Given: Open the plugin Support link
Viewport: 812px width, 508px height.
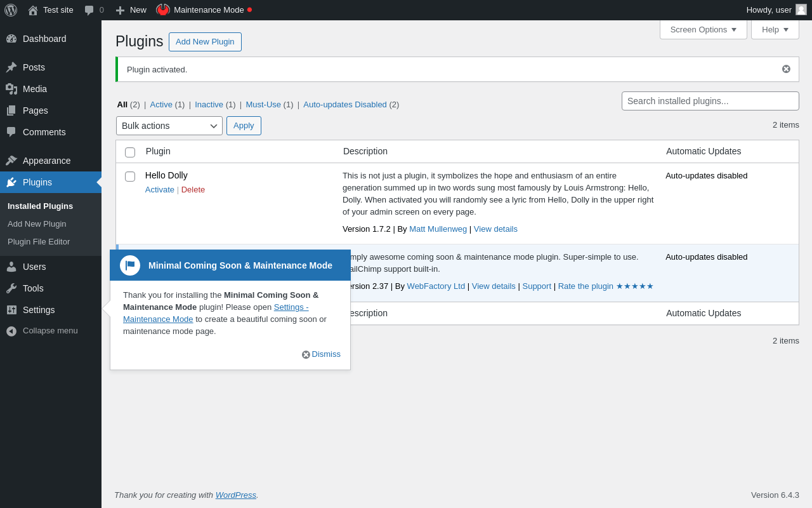Looking at the screenshot, I should 537,286.
